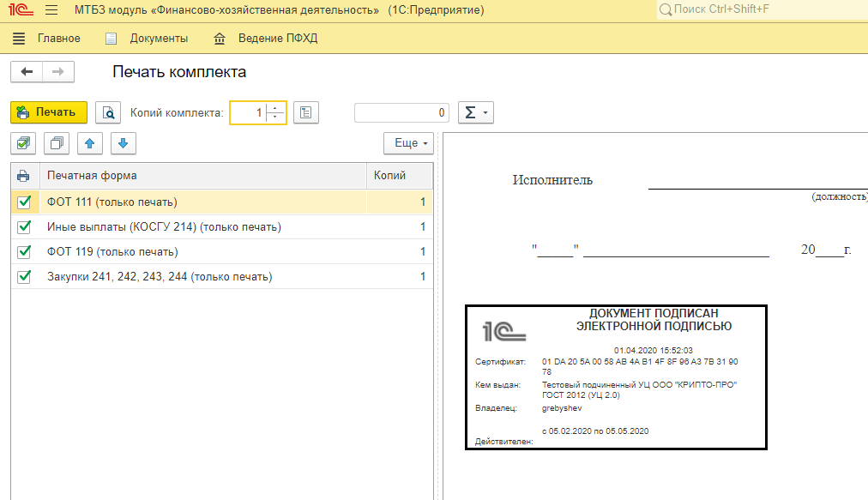Move the selected form down with the blue arrow
The image size is (868, 500).
click(x=123, y=143)
